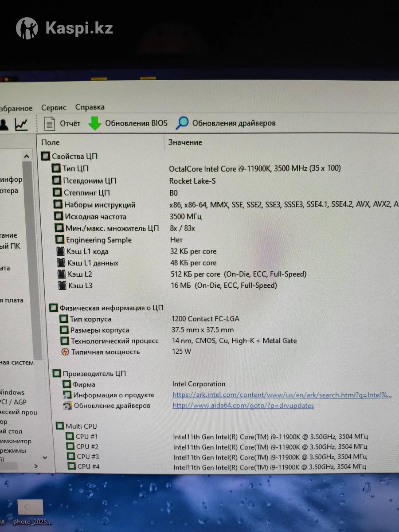Click the Обновления BIOS button label
Screen dimensions: 399x532
coord(136,123)
